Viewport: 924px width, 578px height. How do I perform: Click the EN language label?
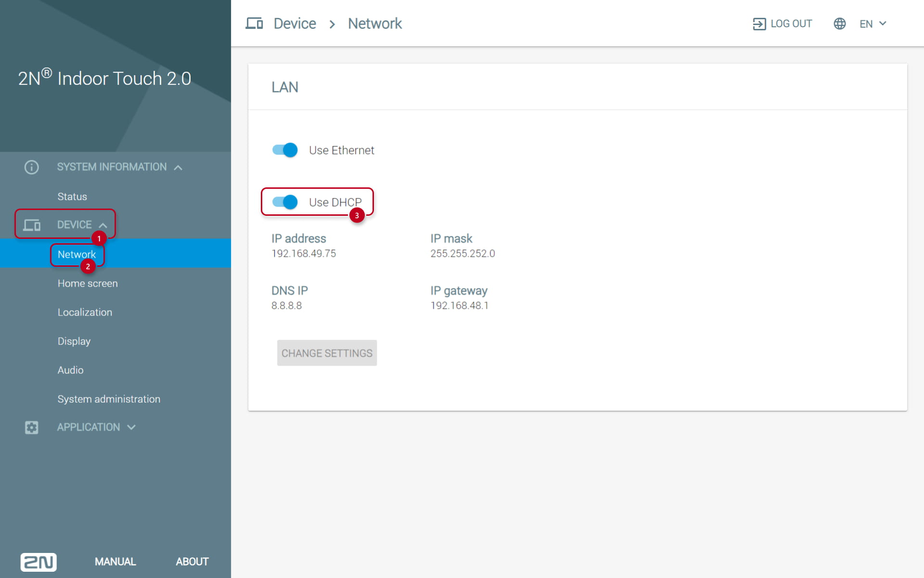coord(866,24)
